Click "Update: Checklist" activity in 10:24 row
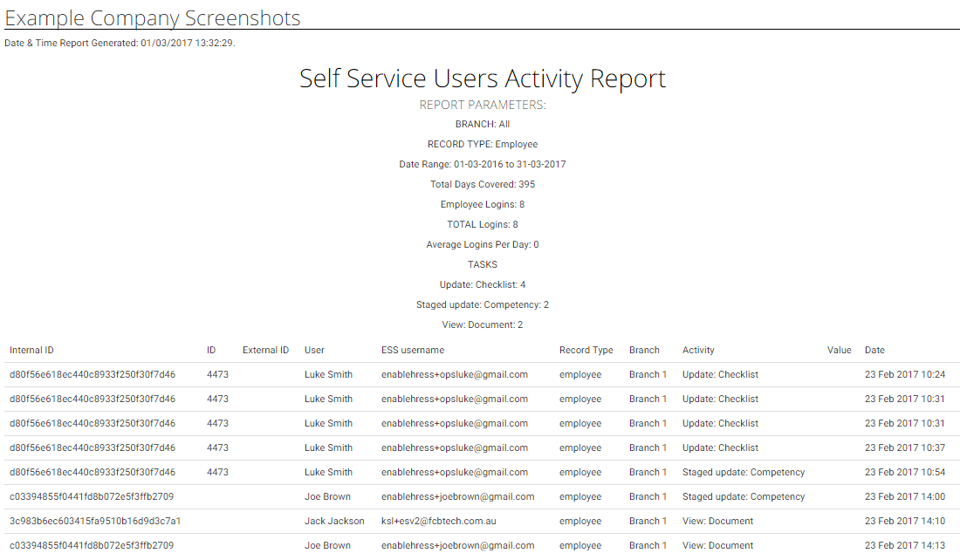960x560 pixels. click(720, 374)
